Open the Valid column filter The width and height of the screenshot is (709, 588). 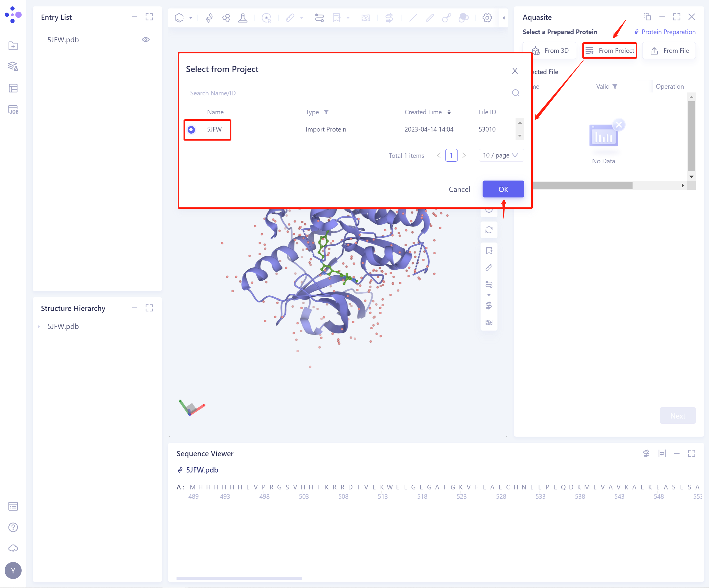(x=615, y=86)
